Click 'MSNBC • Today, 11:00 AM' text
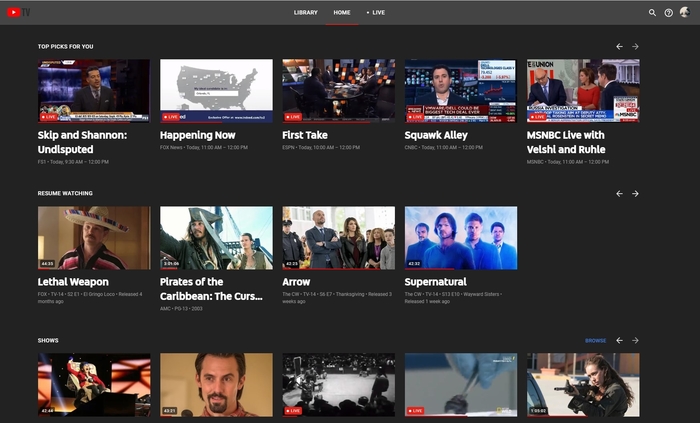This screenshot has height=423, width=700. click(x=568, y=162)
